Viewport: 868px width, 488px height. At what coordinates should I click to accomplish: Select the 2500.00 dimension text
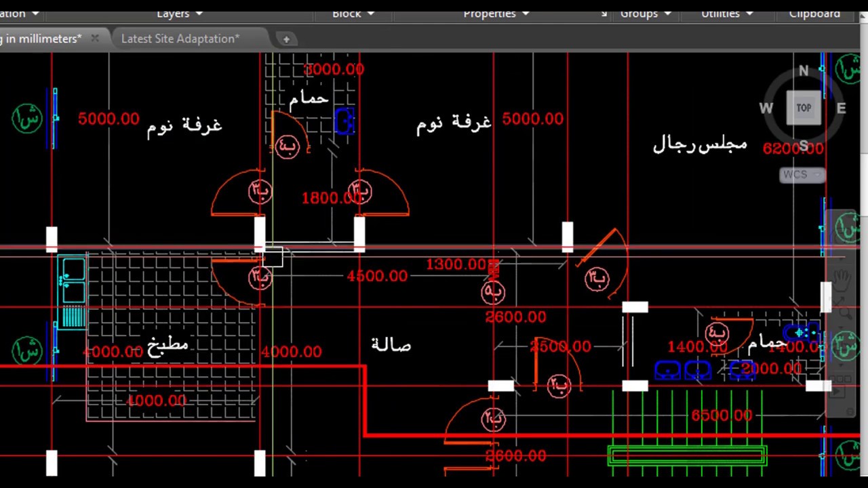pyautogui.click(x=561, y=346)
